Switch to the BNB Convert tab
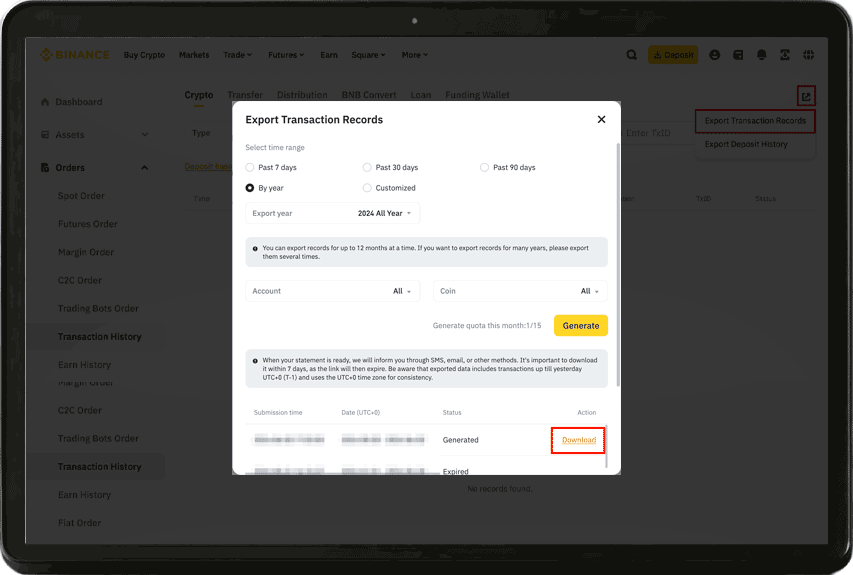Screen dimensions: 853x575 click(x=369, y=95)
